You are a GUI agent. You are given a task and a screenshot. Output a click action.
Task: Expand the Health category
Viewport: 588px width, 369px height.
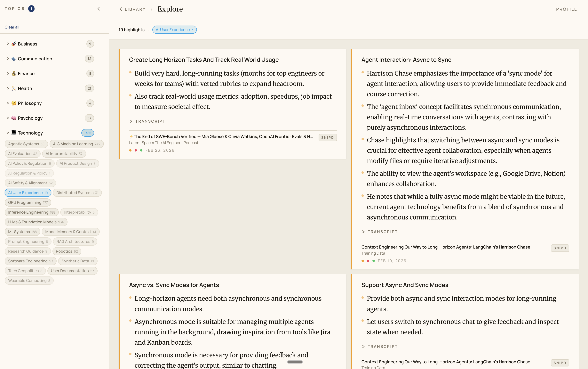[8, 88]
